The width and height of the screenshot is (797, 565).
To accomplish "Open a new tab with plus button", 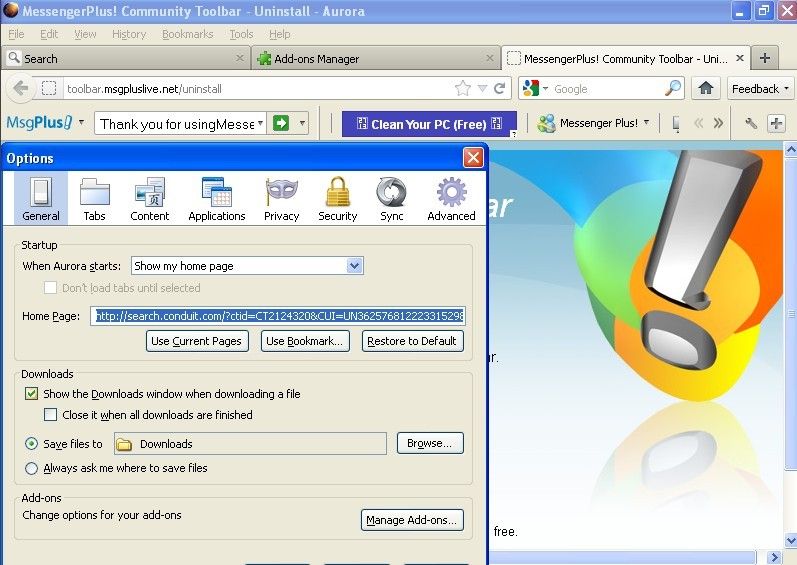I will (764, 58).
